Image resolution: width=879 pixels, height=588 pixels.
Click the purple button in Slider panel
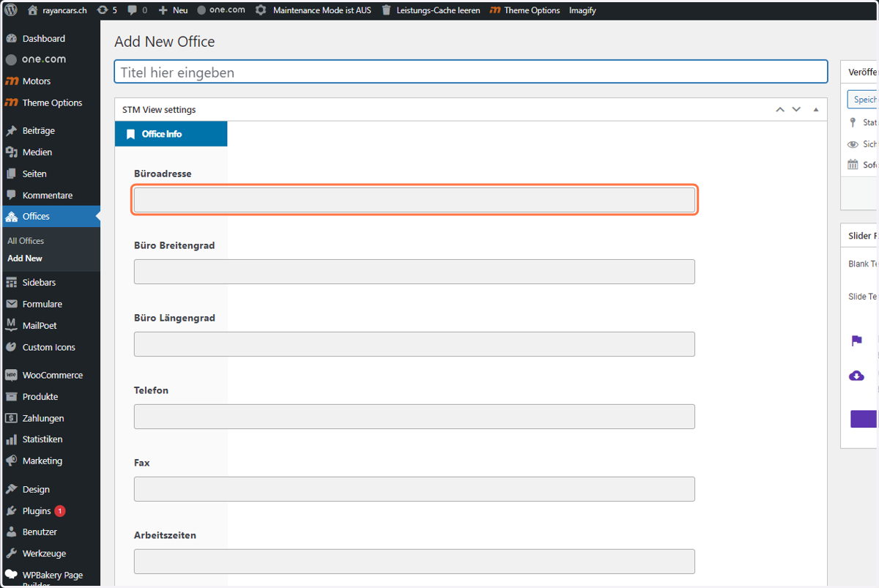(864, 419)
